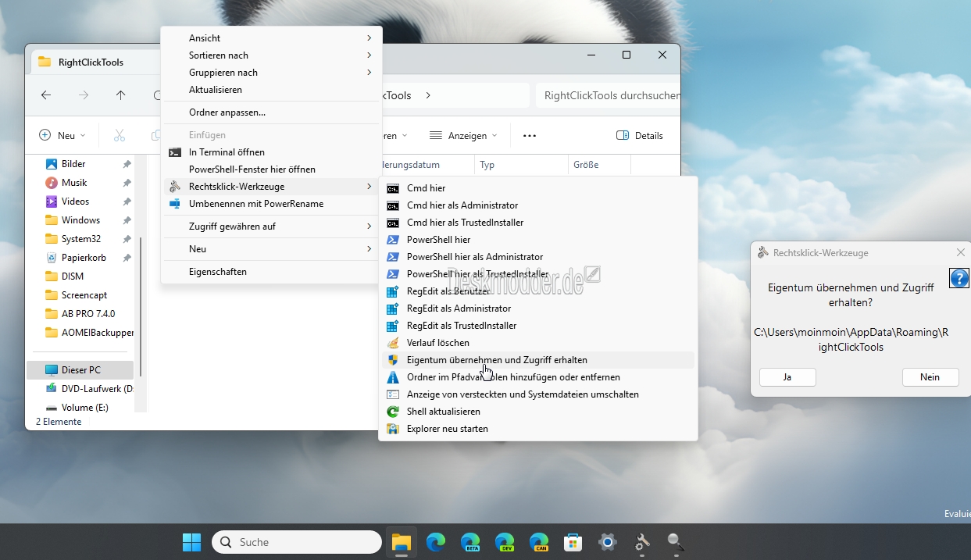Open Windows Start menu from taskbar
This screenshot has width=971, height=560.
(191, 542)
